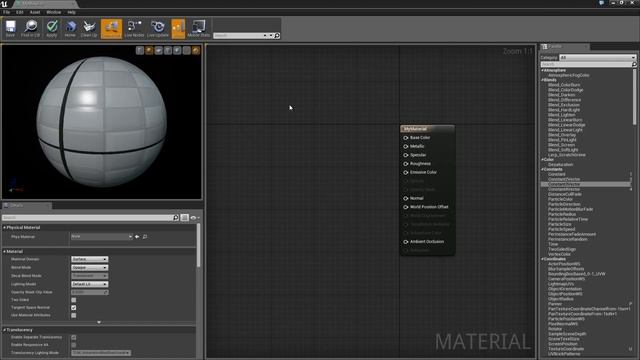
Task: Click the Mobile Stats toolbar icon
Action: pyautogui.click(x=199, y=29)
